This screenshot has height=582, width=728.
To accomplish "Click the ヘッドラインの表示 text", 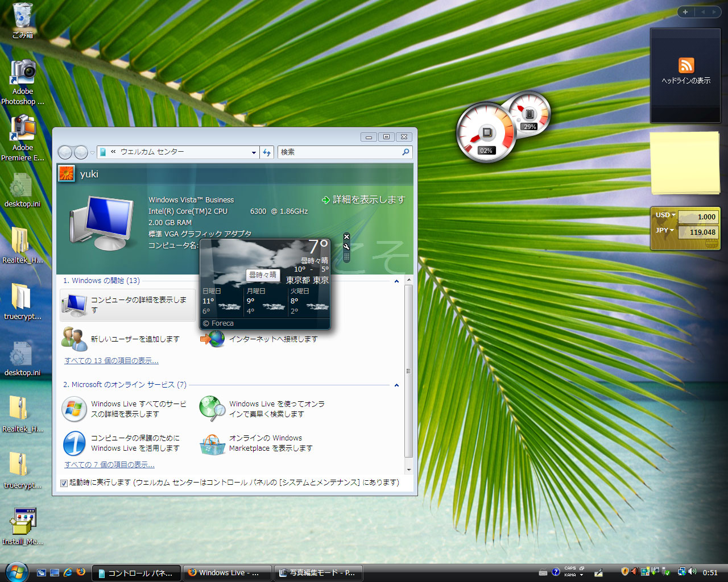I will (x=686, y=81).
